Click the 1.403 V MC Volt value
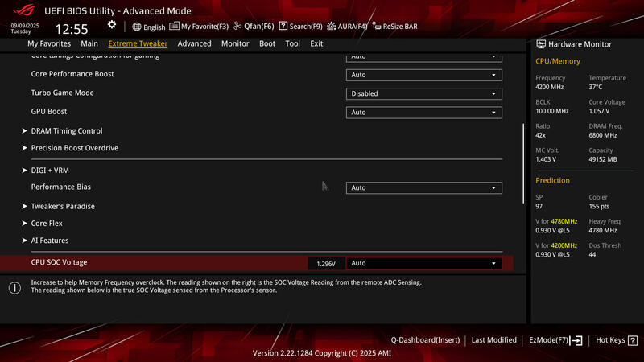This screenshot has height=362, width=644. tap(546, 159)
